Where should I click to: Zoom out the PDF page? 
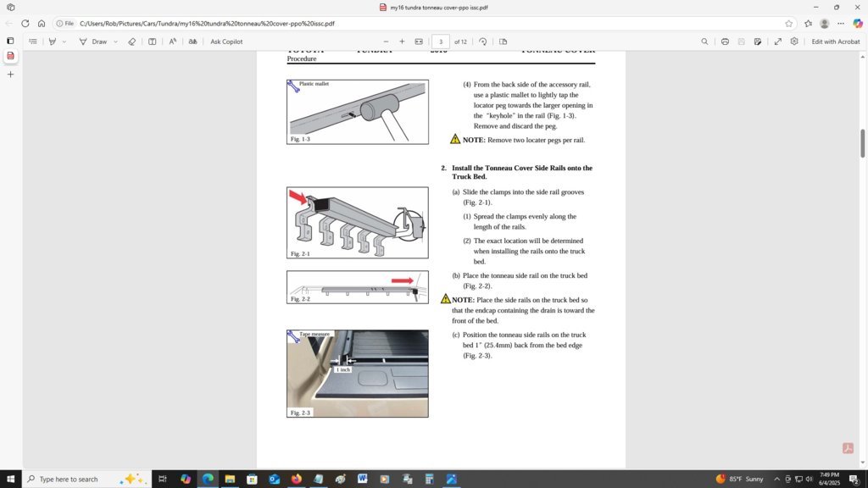click(386, 42)
